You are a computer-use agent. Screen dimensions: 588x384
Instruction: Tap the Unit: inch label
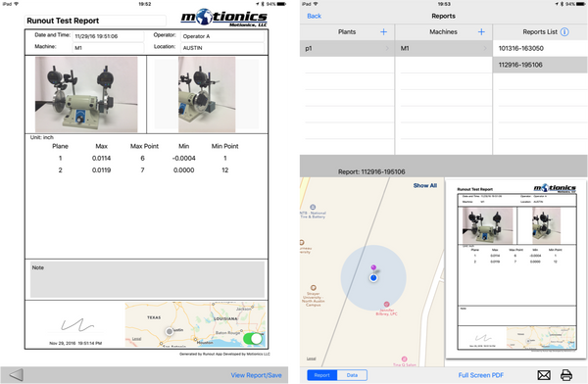point(41,137)
